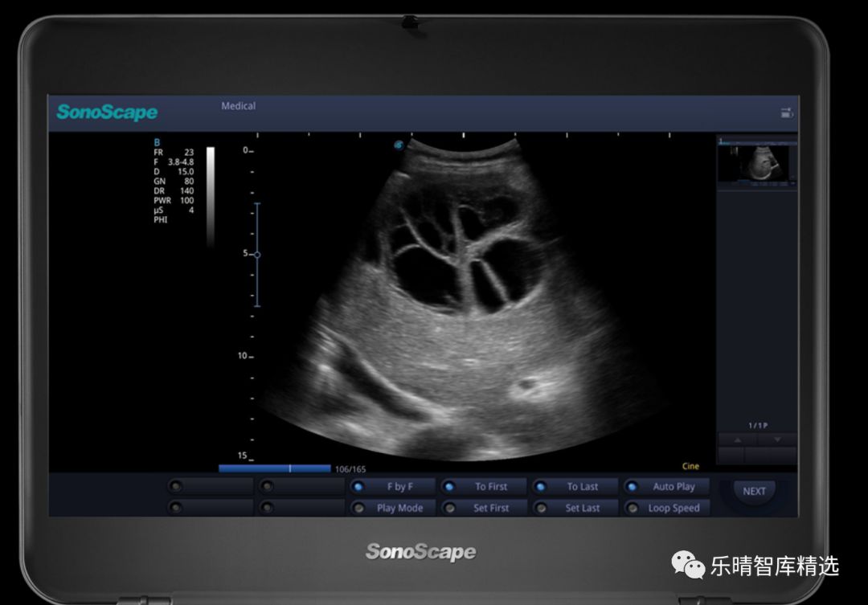Click the NEXT button

(x=754, y=491)
